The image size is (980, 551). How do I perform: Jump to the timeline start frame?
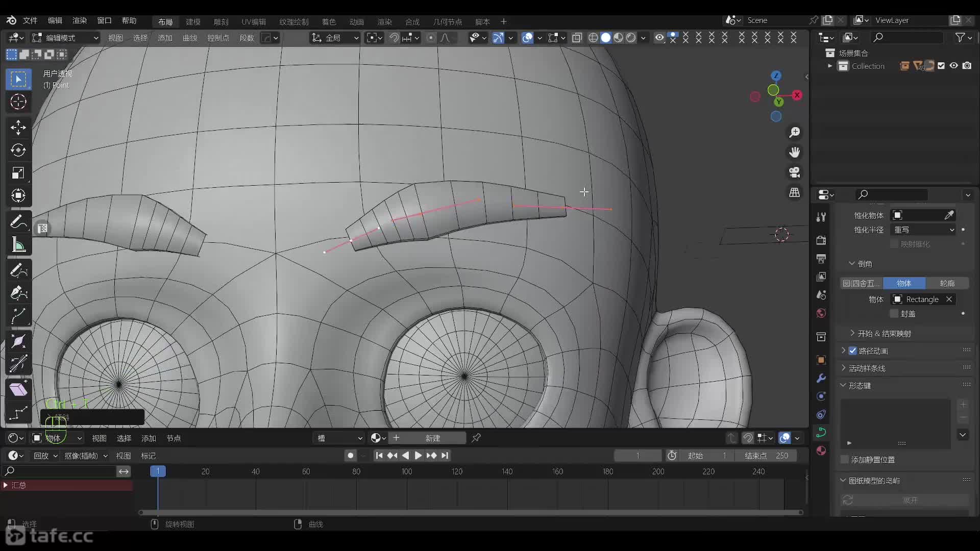click(x=379, y=456)
